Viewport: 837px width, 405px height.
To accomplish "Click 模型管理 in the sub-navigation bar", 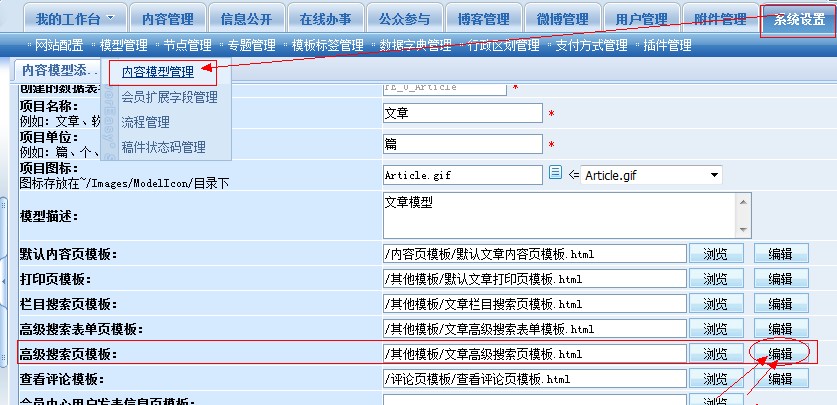I will tap(123, 45).
